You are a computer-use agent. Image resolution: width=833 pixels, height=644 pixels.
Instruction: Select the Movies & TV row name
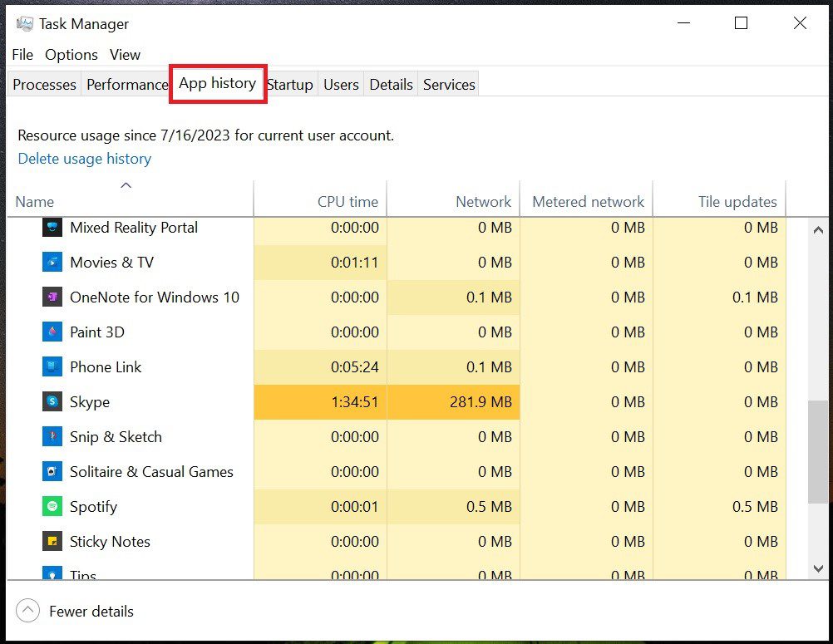point(111,263)
